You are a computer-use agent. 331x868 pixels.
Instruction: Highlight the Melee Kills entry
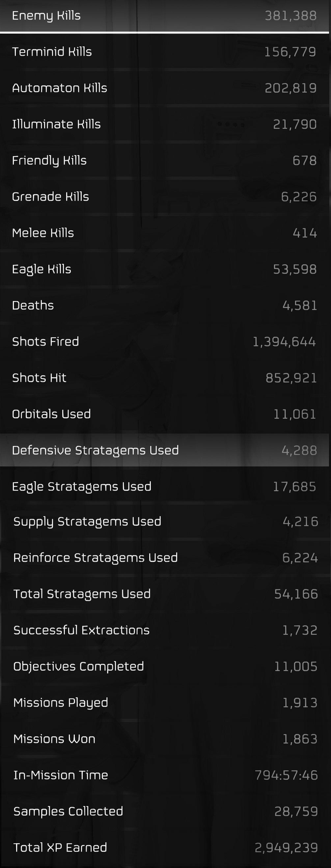(x=164, y=233)
